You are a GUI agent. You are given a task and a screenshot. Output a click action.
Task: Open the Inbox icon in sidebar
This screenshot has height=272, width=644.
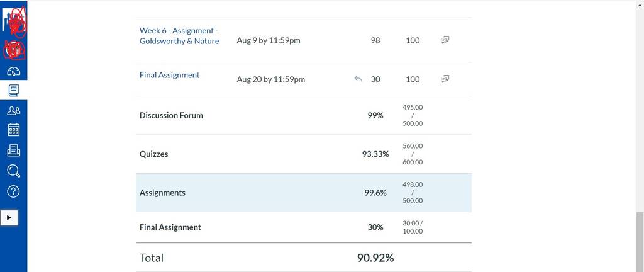coord(14,150)
